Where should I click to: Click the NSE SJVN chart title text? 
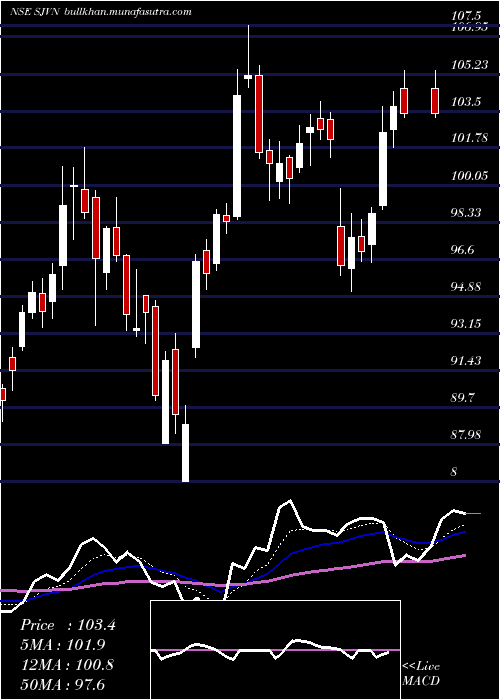pos(34,12)
